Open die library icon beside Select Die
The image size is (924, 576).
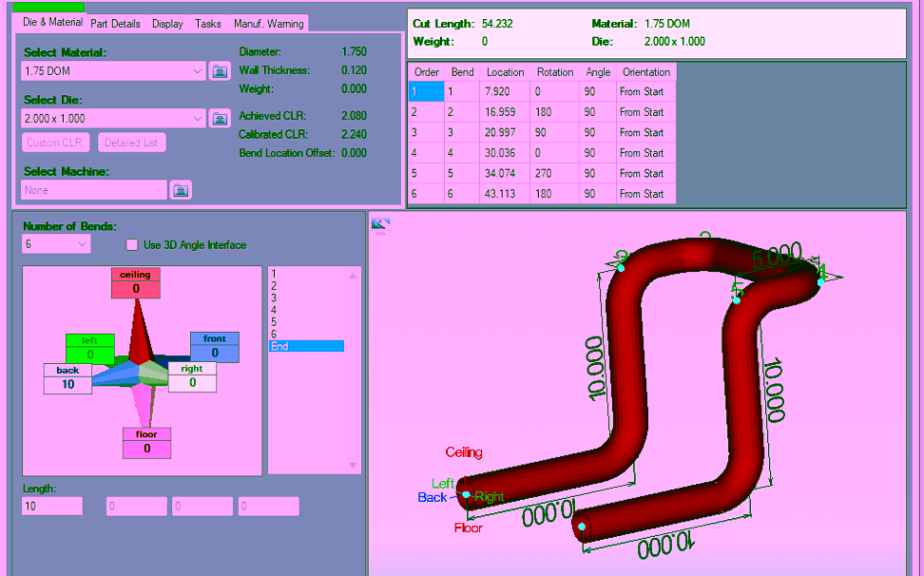(x=220, y=119)
